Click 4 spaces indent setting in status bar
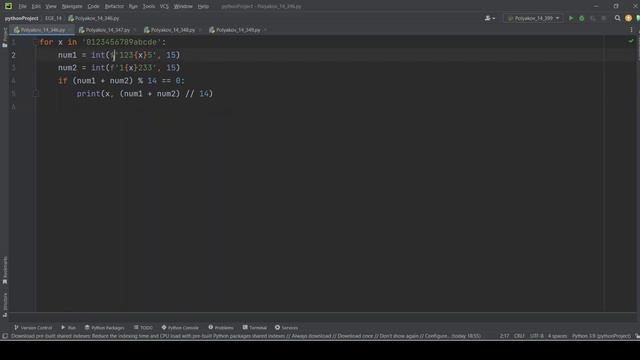 pos(557,336)
